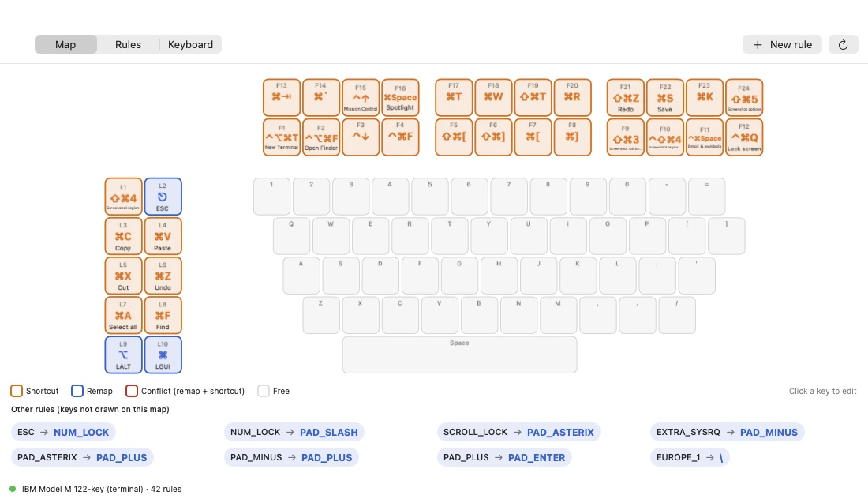Image resolution: width=868 pixels, height=499 pixels.
Task: Click the F20 key mapped to ⌘R
Action: pyautogui.click(x=572, y=97)
